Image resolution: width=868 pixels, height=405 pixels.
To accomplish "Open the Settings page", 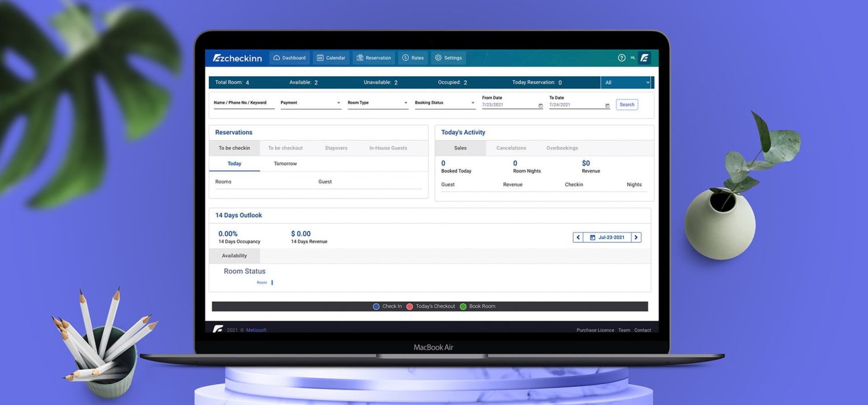I will [x=448, y=58].
